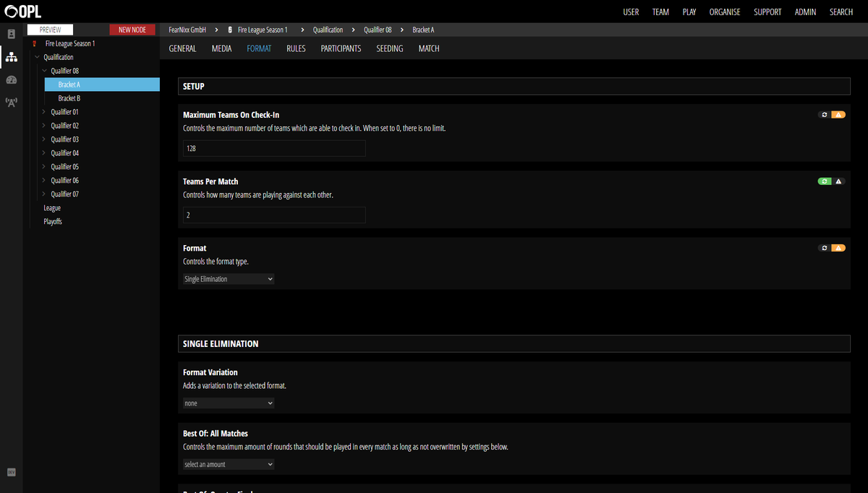The image size is (868, 493).
Task: Open the dashboard gauge sidebar icon
Action: click(x=11, y=80)
